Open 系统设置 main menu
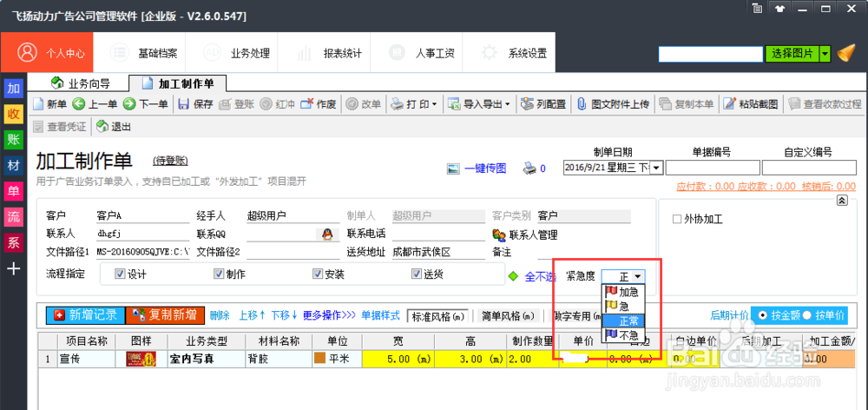 pos(510,53)
